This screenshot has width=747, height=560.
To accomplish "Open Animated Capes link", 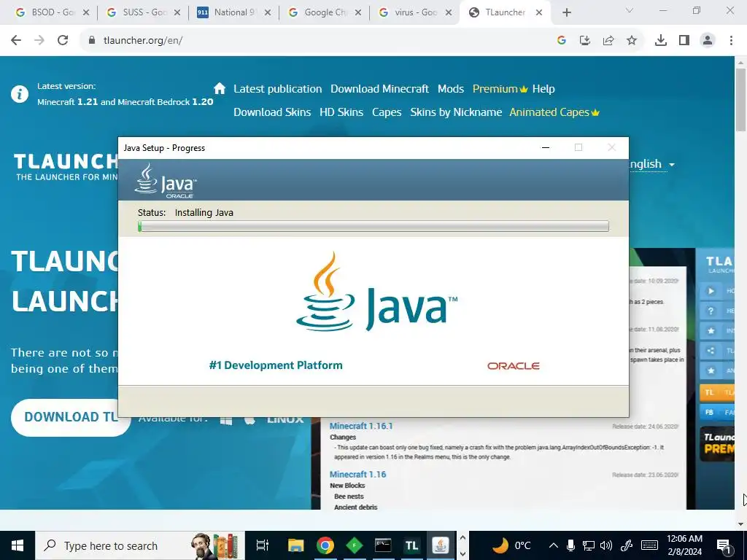I will [554, 112].
